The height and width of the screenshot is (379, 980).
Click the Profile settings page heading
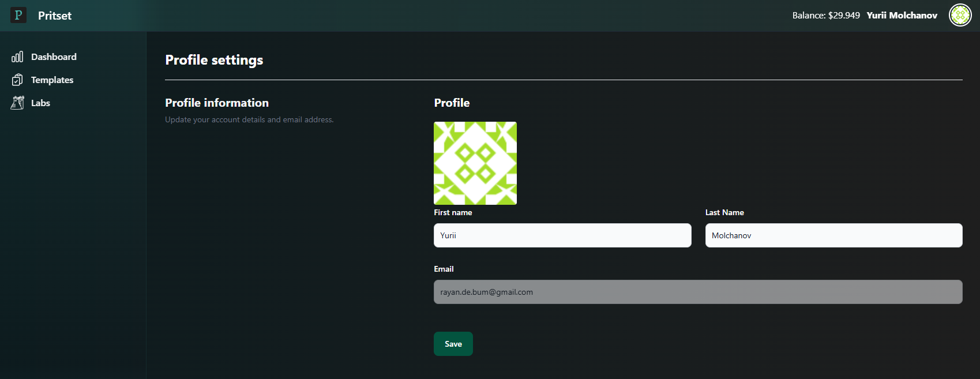click(x=214, y=60)
